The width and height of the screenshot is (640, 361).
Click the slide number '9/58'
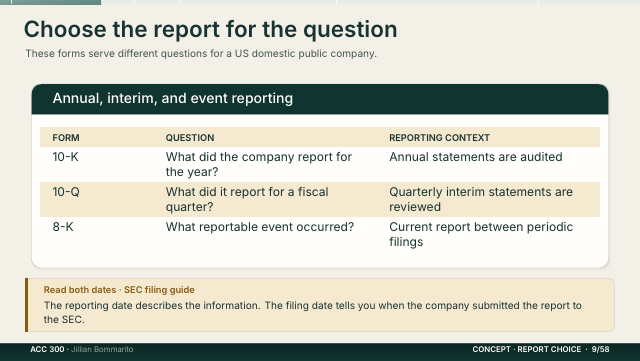(600, 350)
